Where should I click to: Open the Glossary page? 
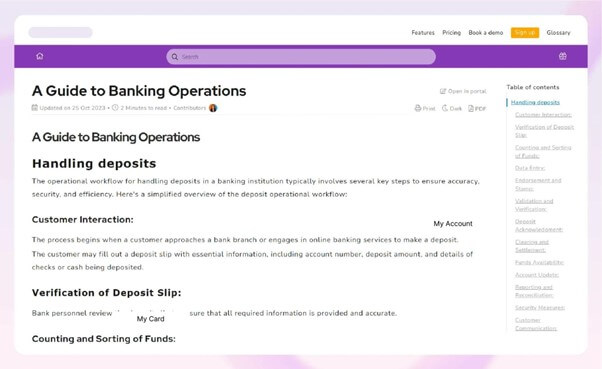pyautogui.click(x=558, y=33)
